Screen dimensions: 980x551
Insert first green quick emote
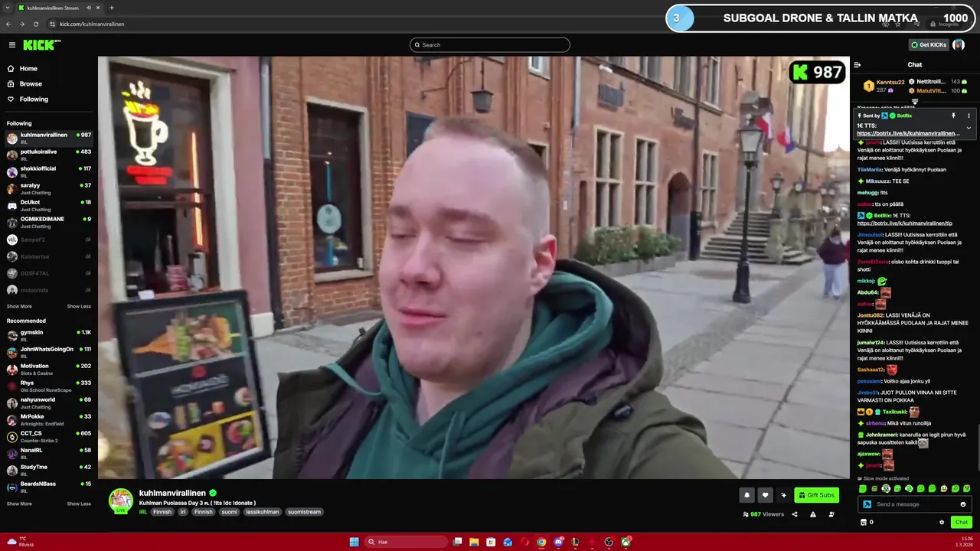pyautogui.click(x=863, y=488)
